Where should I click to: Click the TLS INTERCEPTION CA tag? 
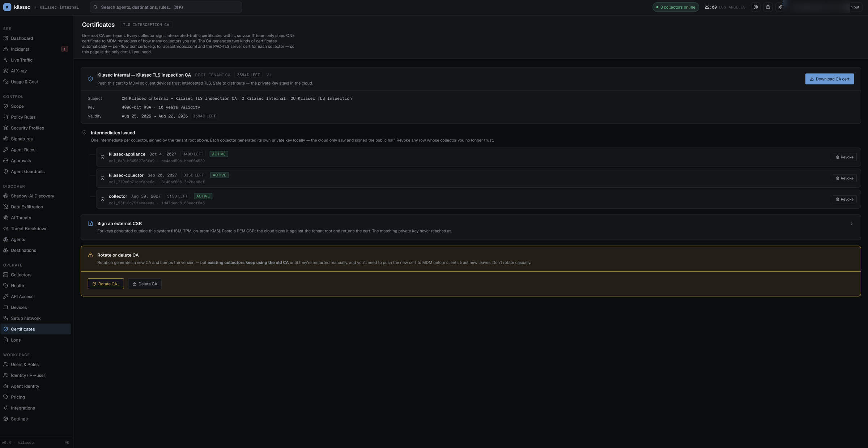click(x=146, y=25)
